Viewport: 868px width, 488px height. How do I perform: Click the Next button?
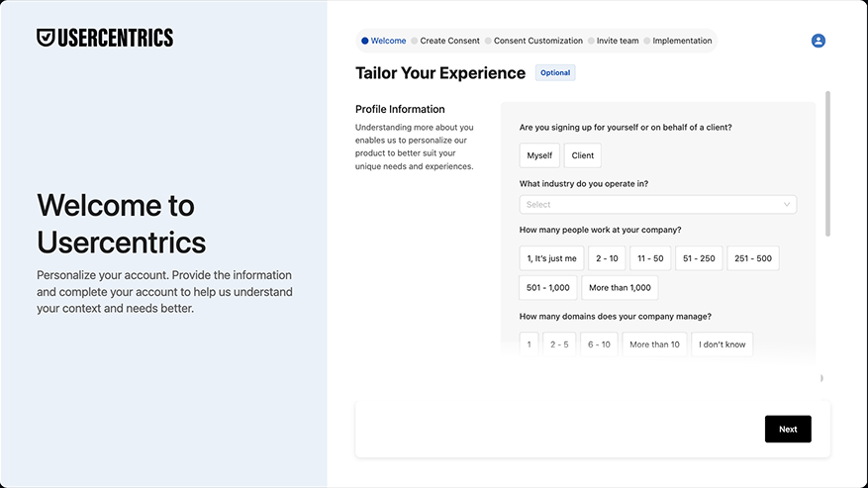[x=788, y=429]
